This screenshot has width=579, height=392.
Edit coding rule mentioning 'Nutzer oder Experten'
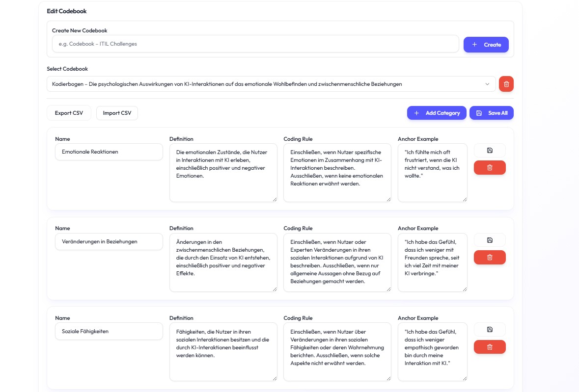(337, 262)
